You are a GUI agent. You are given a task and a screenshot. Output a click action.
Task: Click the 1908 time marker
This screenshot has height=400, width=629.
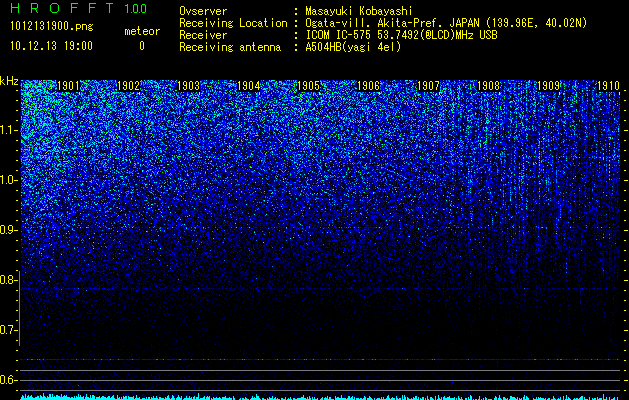click(489, 86)
